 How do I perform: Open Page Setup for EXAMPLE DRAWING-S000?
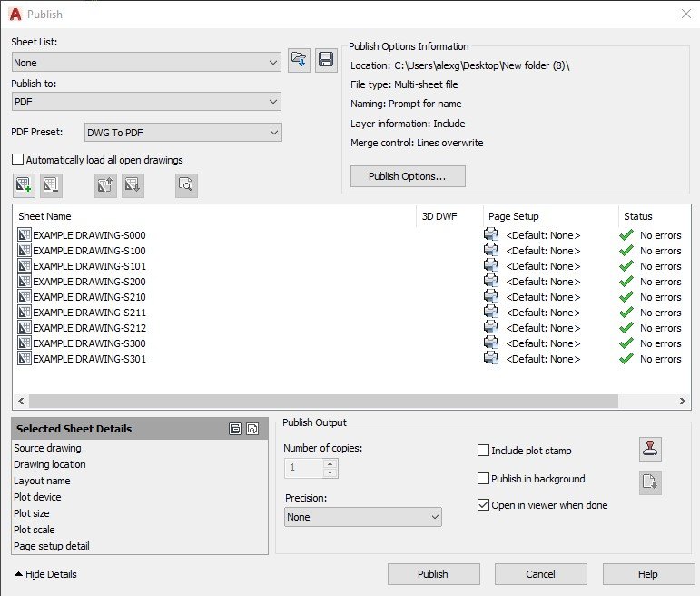(543, 235)
